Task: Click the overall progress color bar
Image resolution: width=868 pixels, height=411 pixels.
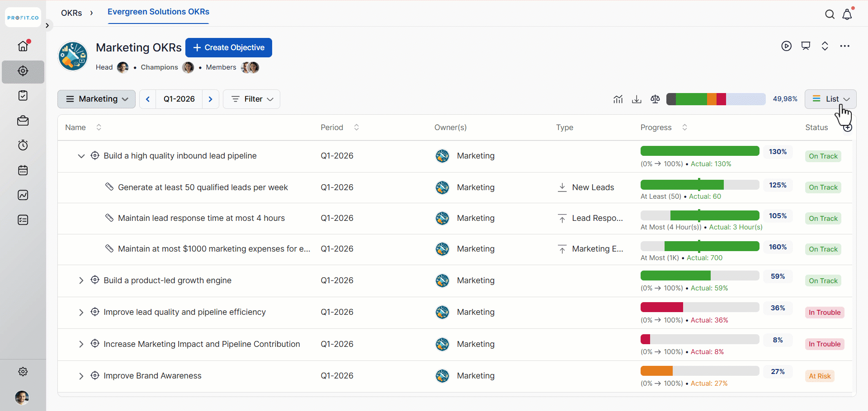Action: click(x=716, y=99)
